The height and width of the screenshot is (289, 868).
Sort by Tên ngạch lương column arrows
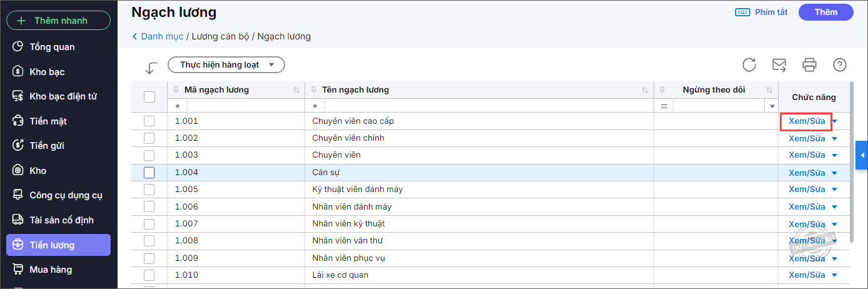[x=645, y=90]
